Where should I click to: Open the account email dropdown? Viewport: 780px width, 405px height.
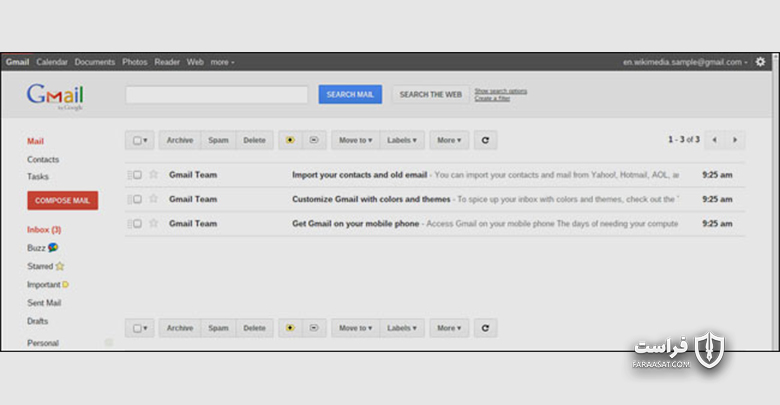pos(685,62)
